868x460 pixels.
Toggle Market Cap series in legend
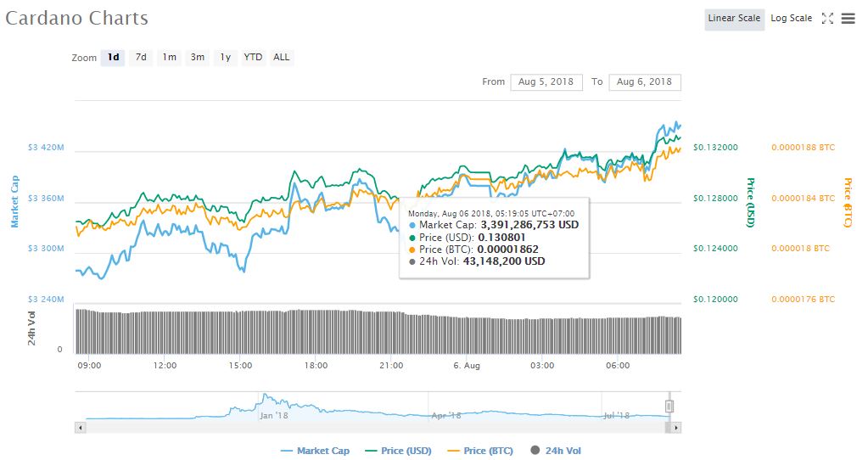pos(314,451)
